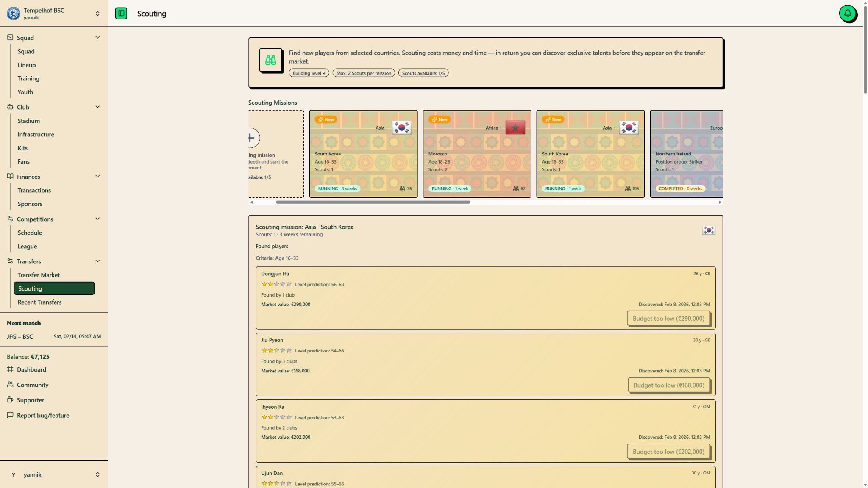Click South Korea flag in mission details
Image resolution: width=868 pixels, height=488 pixels.
point(709,230)
